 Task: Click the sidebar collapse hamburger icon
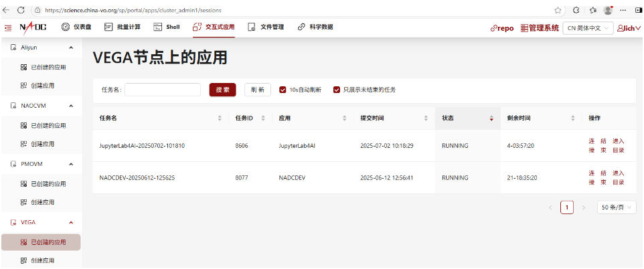pos(8,27)
